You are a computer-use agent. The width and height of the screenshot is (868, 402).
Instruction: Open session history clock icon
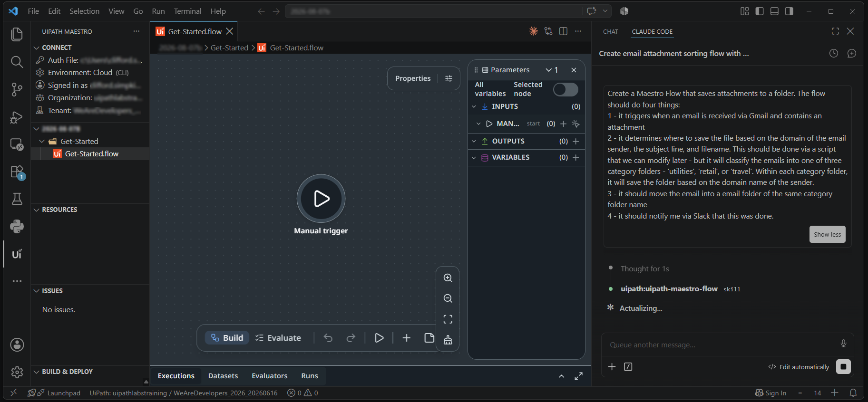tap(834, 53)
